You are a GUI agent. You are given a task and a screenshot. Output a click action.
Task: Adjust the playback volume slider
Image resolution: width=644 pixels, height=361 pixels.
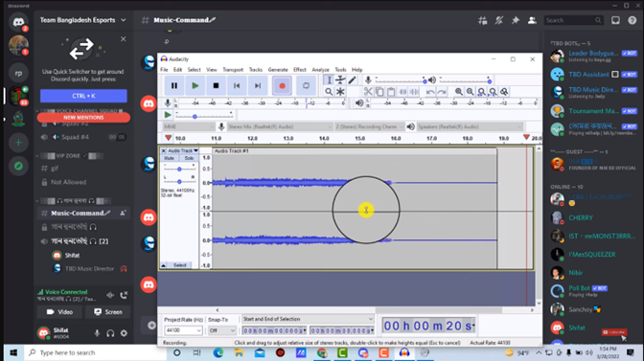click(465, 80)
